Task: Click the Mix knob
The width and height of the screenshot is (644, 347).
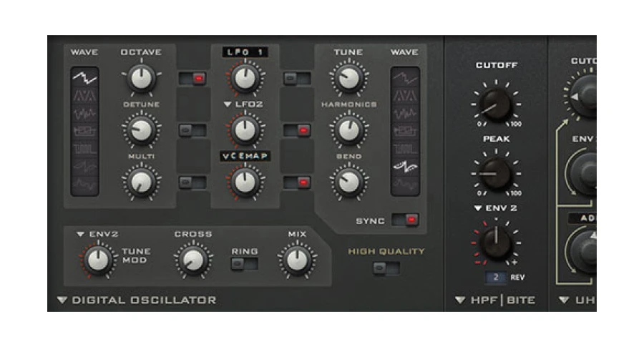Action: pos(298,260)
